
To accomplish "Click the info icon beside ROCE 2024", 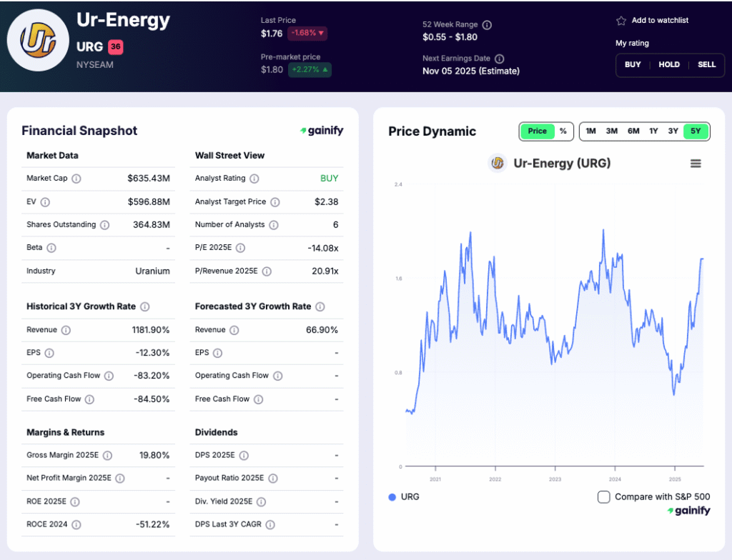I will (76, 524).
